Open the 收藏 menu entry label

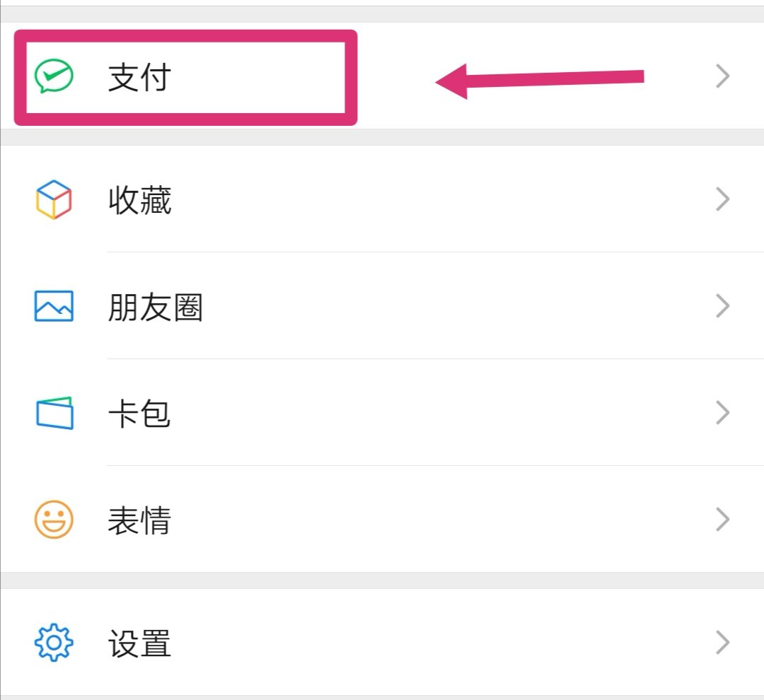point(139,201)
